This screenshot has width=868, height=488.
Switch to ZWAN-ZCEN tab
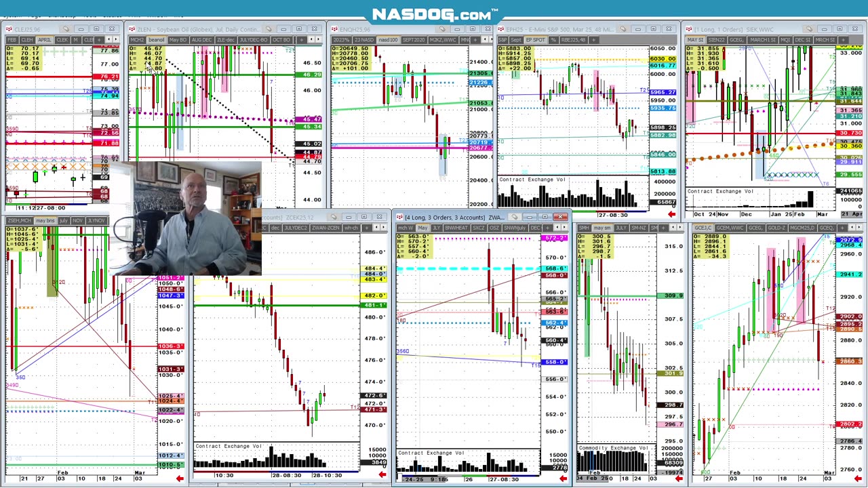(x=325, y=228)
